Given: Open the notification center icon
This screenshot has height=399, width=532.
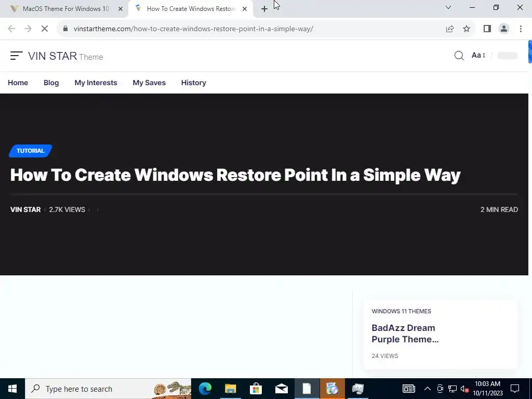Looking at the screenshot, I should [515, 389].
